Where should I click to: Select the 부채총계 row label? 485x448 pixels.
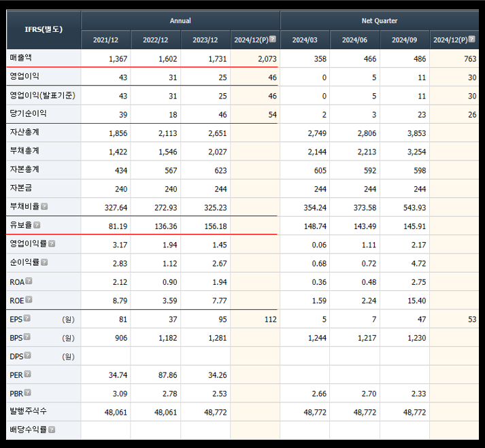(x=24, y=151)
